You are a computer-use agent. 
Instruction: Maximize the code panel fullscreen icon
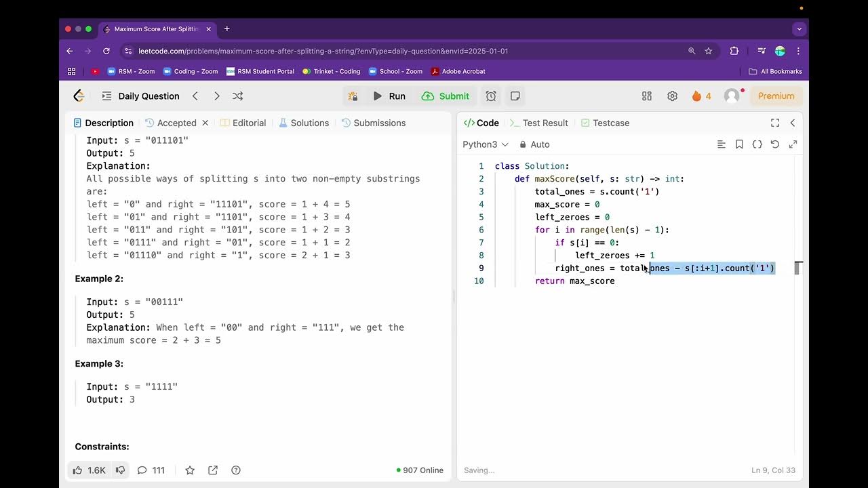pos(775,123)
